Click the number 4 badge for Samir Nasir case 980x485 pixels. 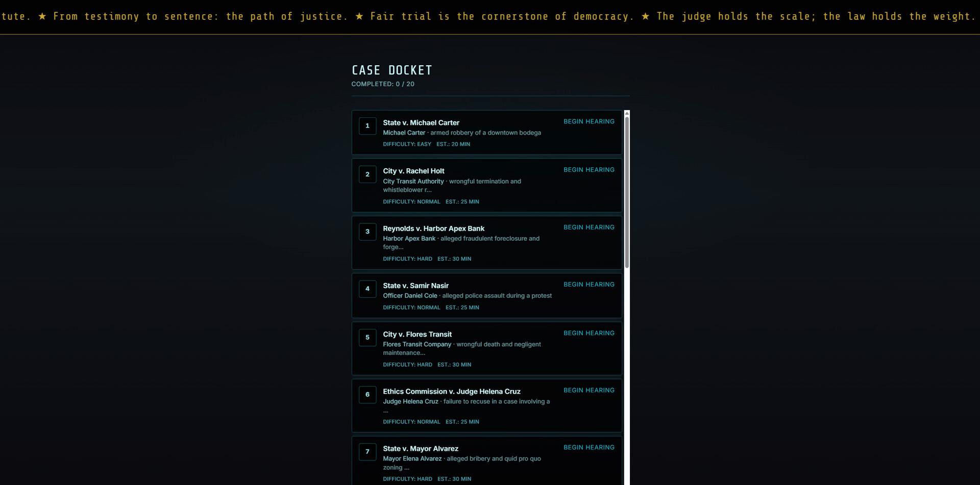(x=367, y=289)
